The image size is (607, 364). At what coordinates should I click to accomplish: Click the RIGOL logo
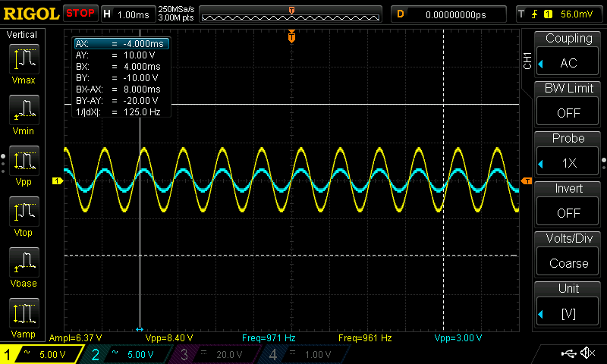[30, 14]
